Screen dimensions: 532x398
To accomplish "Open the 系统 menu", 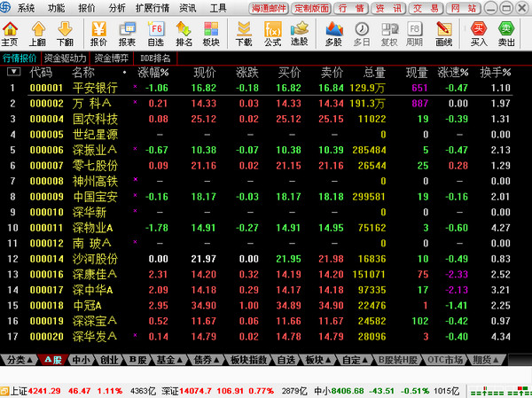I will tap(26, 8).
